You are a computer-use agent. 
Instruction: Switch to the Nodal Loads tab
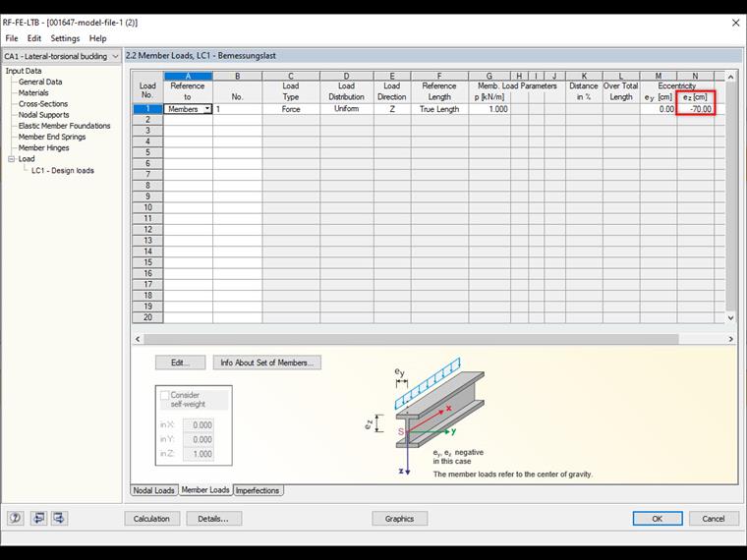pos(153,490)
